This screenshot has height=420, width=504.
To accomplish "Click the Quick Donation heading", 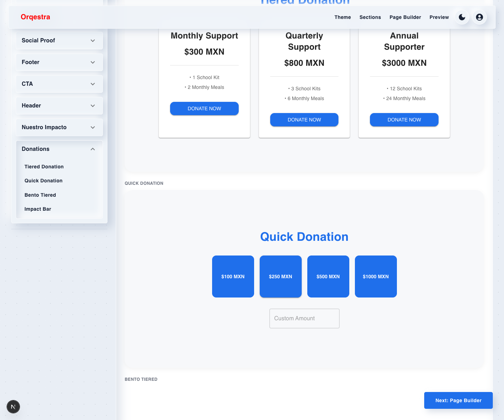I will pos(304,237).
